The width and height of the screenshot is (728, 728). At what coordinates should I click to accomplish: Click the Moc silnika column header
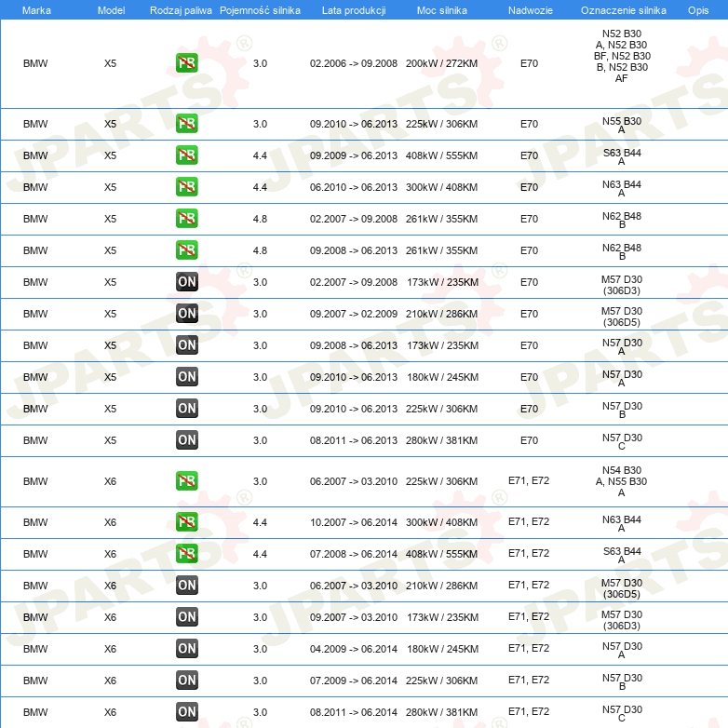tap(442, 9)
